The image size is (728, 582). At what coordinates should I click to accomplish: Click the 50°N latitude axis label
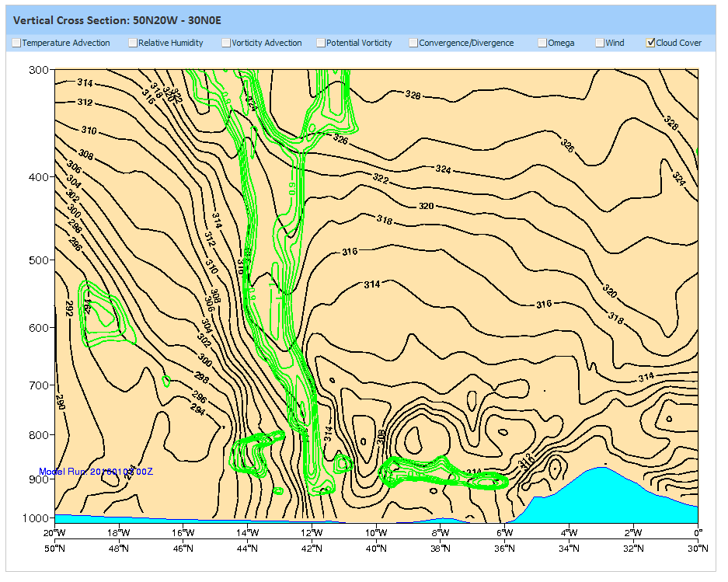pos(54,548)
